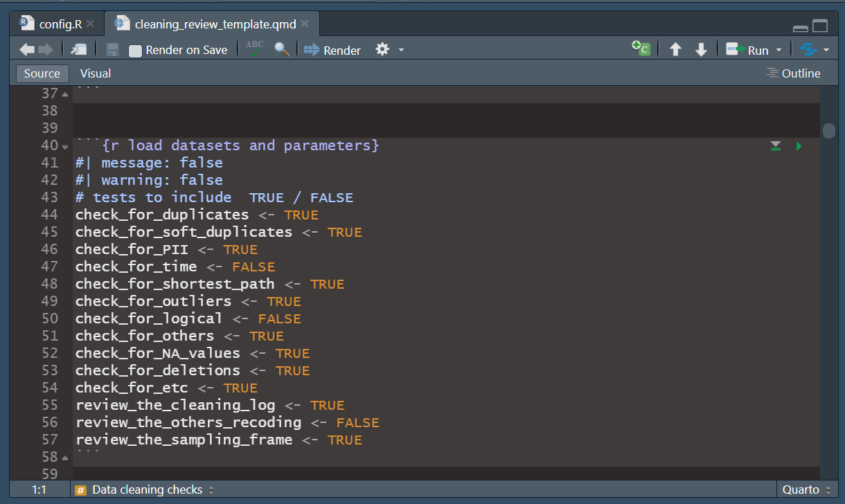This screenshot has height=504, width=845.
Task: Open the publish dropdown arrow
Action: coord(826,51)
